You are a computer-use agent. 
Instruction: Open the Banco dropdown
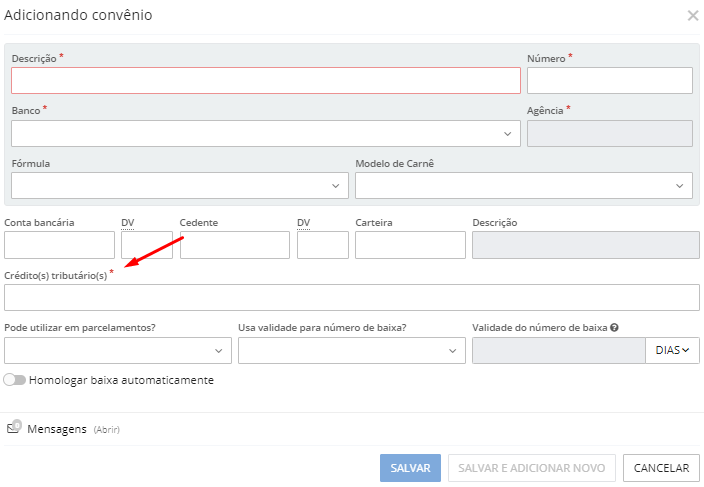point(266,133)
